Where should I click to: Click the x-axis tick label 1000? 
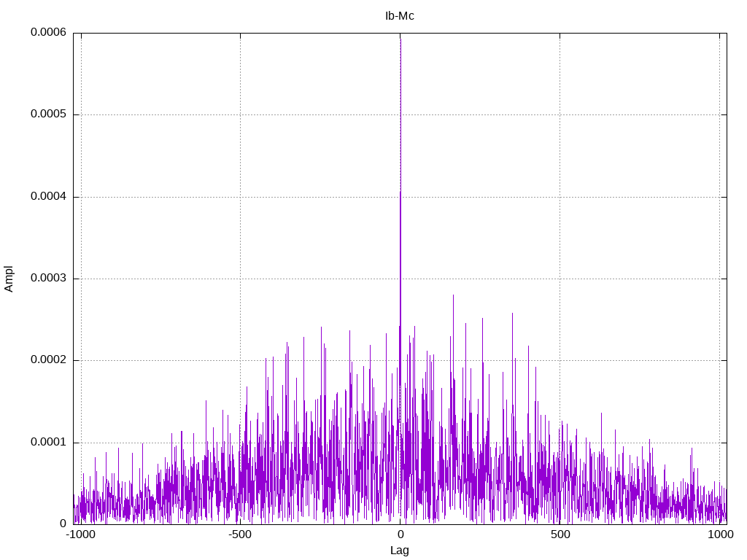(720, 534)
